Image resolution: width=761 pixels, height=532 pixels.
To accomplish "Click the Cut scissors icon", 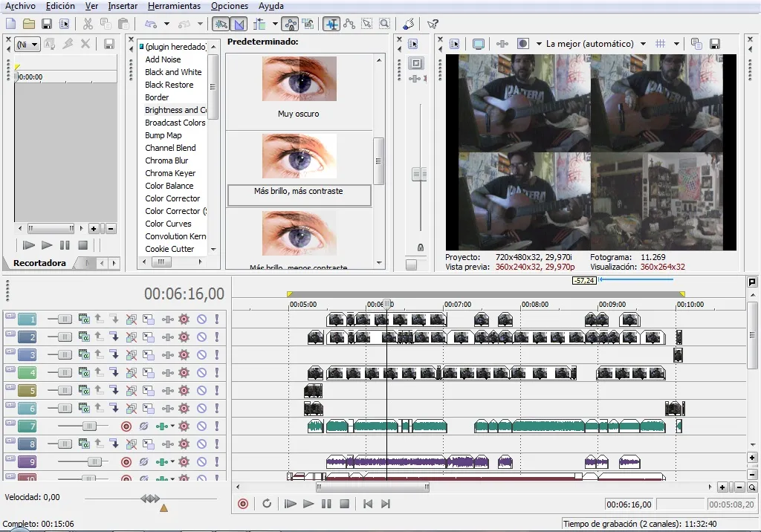I will coord(88,24).
